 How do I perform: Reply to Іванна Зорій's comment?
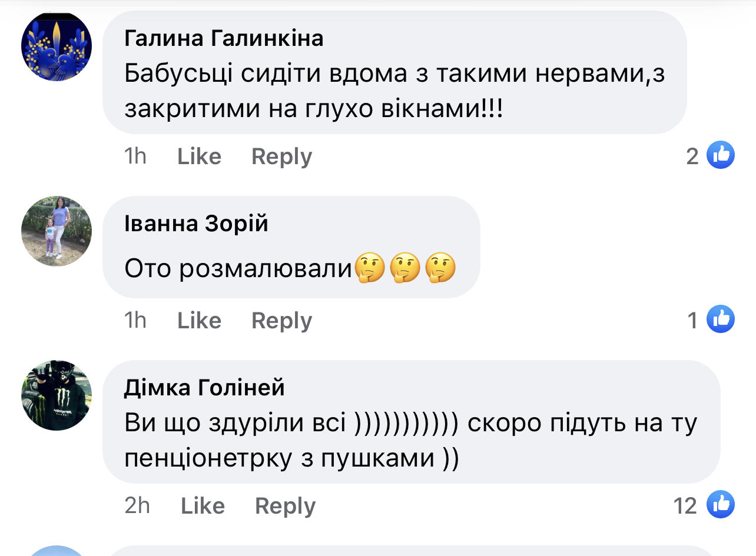click(281, 321)
